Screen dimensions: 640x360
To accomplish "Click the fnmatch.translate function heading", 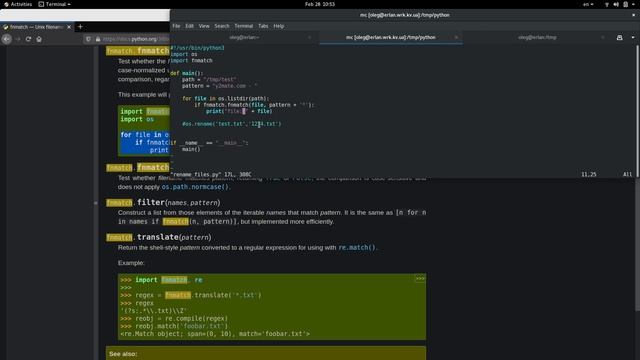I will point(159,237).
